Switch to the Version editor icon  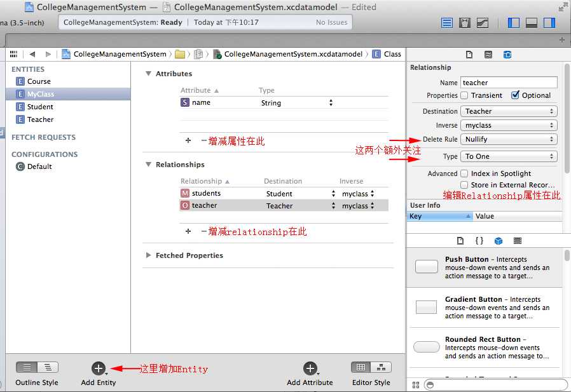tap(483, 23)
